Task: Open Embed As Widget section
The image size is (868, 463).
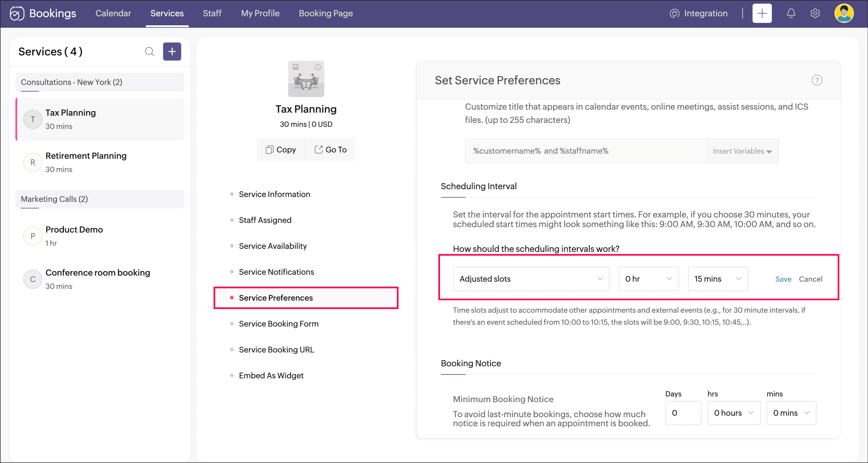Action: [x=271, y=376]
